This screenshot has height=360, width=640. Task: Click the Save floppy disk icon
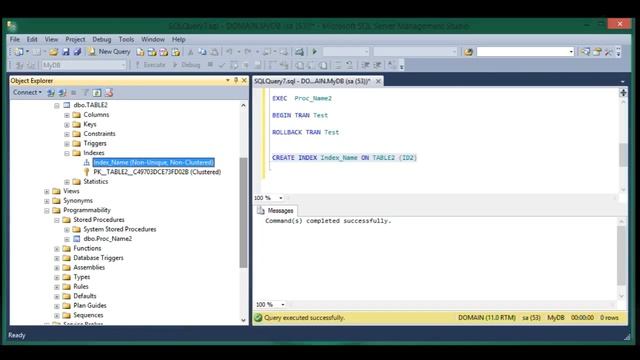pyautogui.click(x=65, y=52)
